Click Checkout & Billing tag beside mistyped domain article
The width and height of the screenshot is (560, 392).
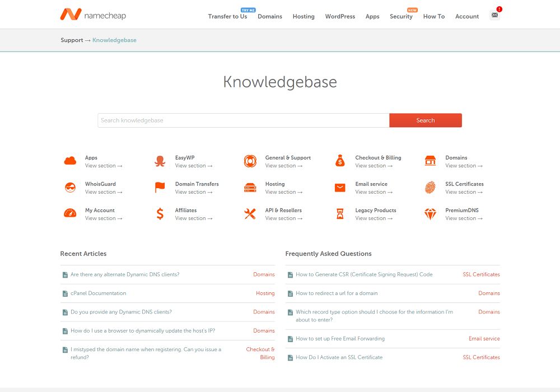coord(260,353)
